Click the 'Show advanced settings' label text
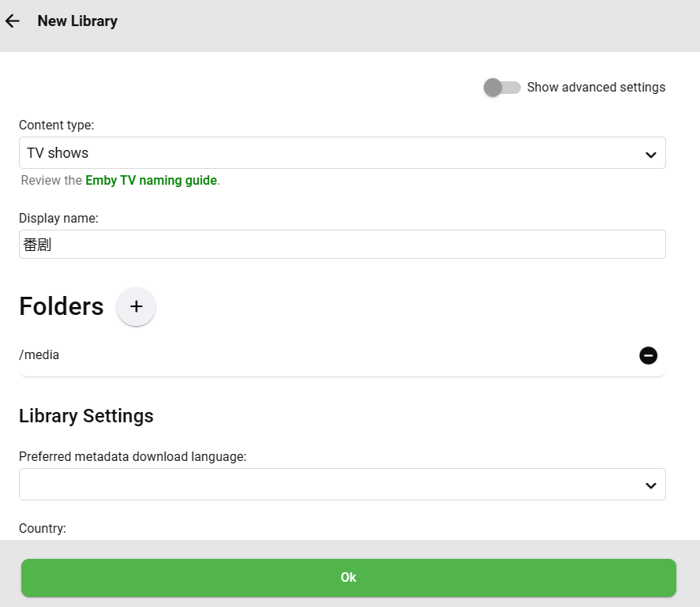 [x=596, y=88]
